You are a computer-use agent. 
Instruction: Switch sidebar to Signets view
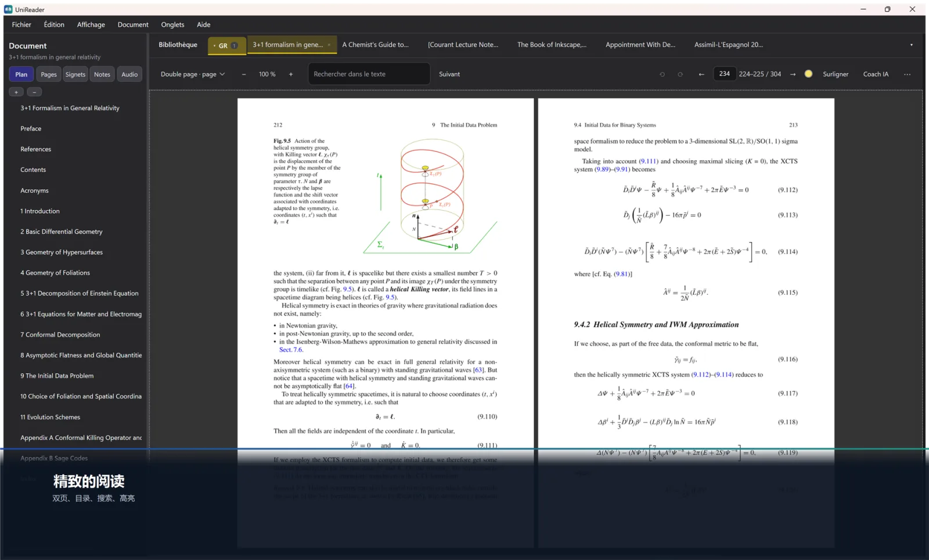point(75,74)
